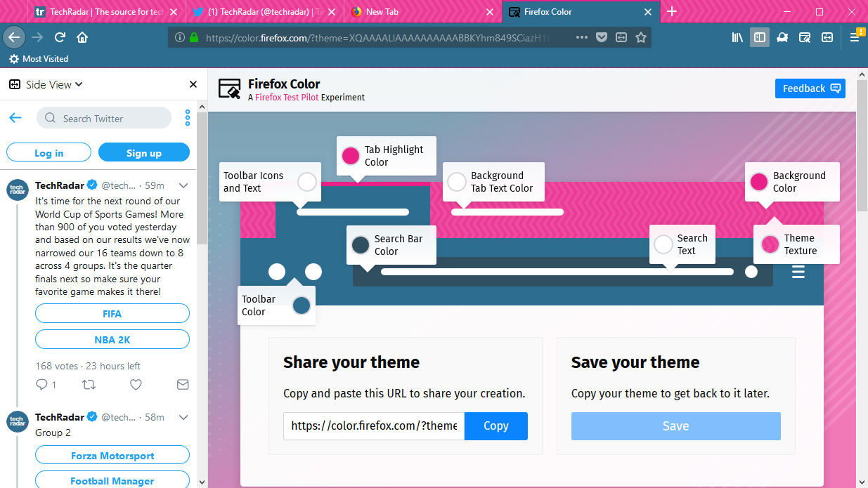This screenshot has width=868, height=488.
Task: Click main page vertical scrollbar thumb
Action: [862, 145]
